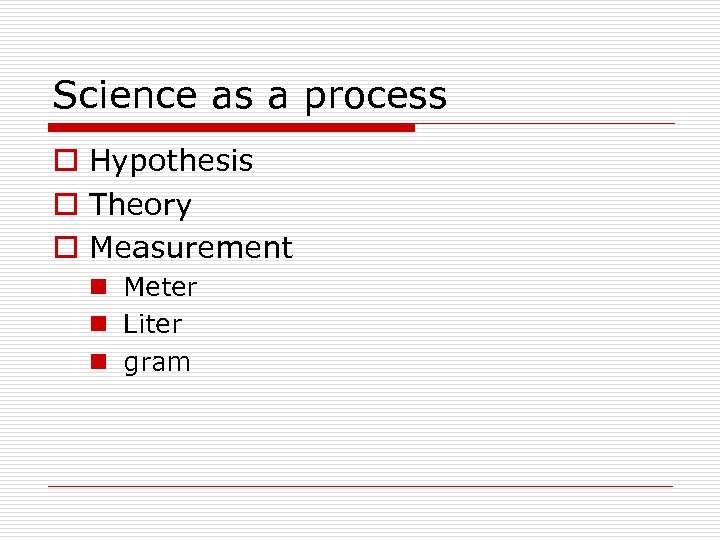
Task: Select the Hypothesis bullet text
Action: pyautogui.click(x=171, y=162)
